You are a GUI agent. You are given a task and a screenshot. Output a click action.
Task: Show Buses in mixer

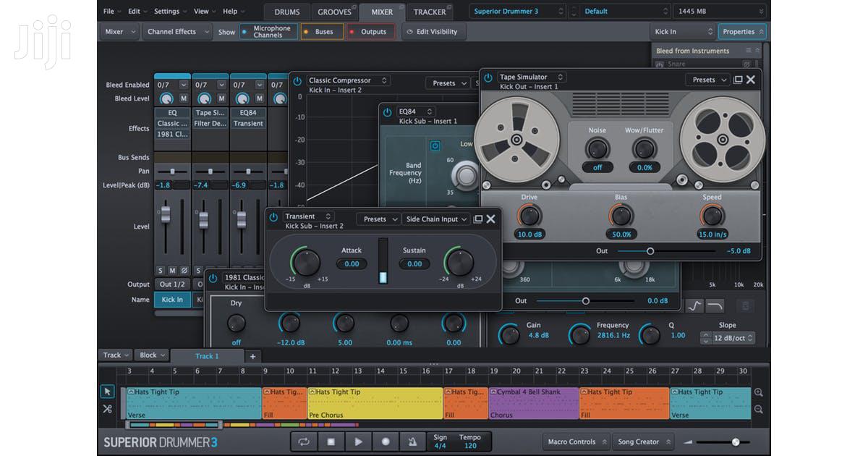322,32
